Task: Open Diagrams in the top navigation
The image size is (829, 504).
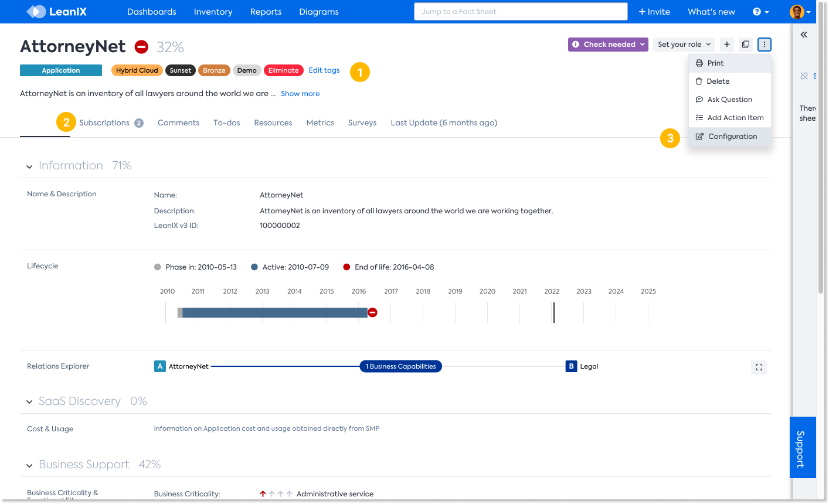Action: coord(319,12)
